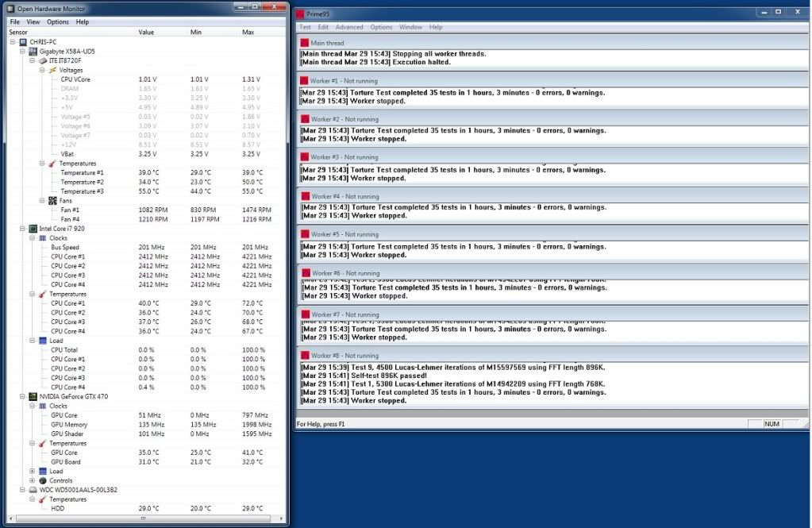The width and height of the screenshot is (812, 528).
Task: Click the Worker #6 red icon
Action: [x=306, y=273]
